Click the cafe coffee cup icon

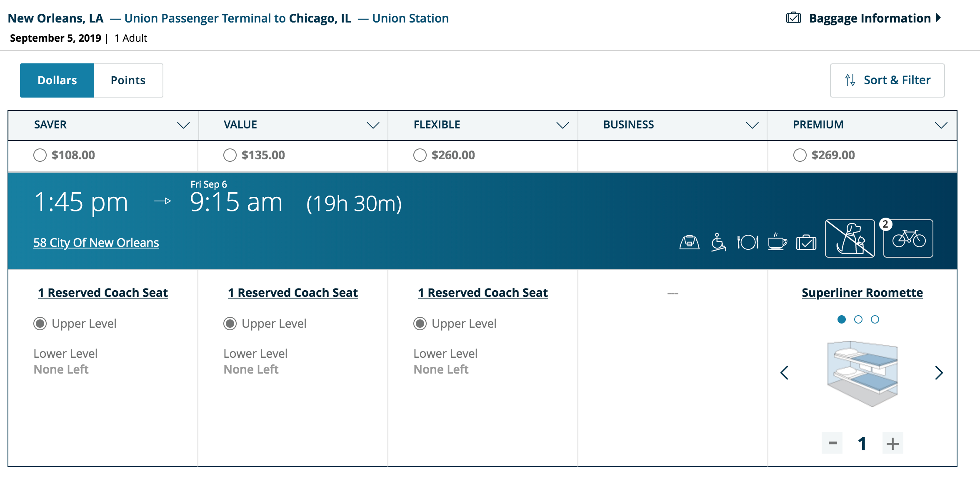tap(777, 241)
